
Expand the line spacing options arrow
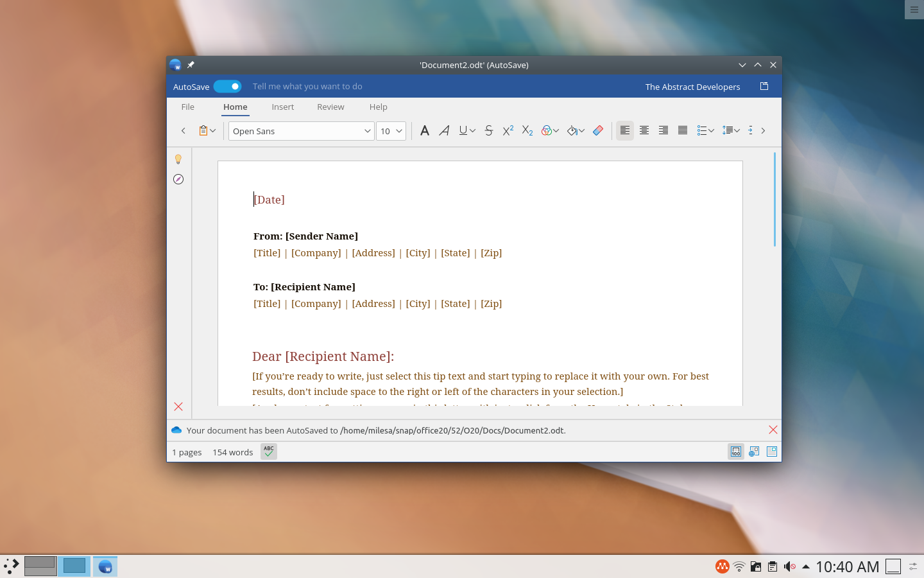pos(737,131)
